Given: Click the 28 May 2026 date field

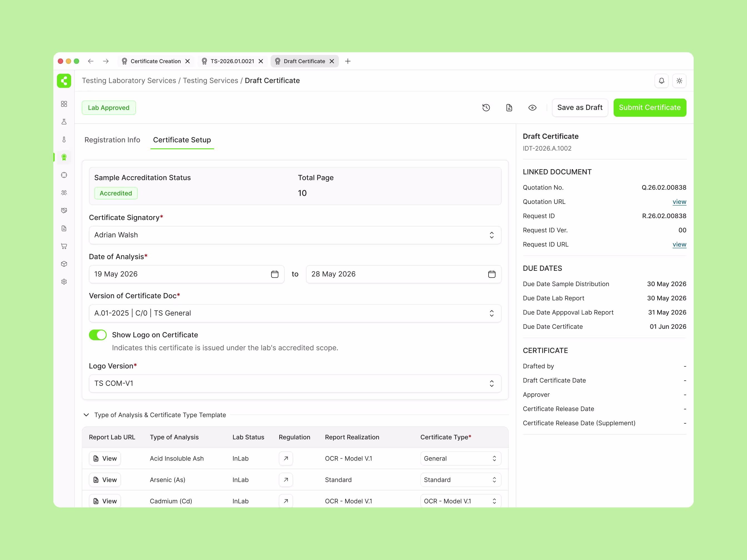Looking at the screenshot, I should click(404, 274).
